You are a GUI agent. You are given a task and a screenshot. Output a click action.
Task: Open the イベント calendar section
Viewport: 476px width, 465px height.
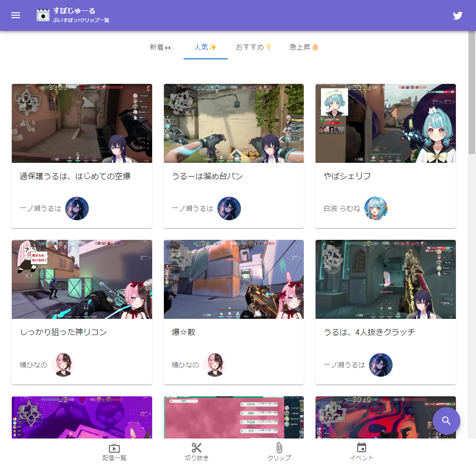click(x=362, y=451)
